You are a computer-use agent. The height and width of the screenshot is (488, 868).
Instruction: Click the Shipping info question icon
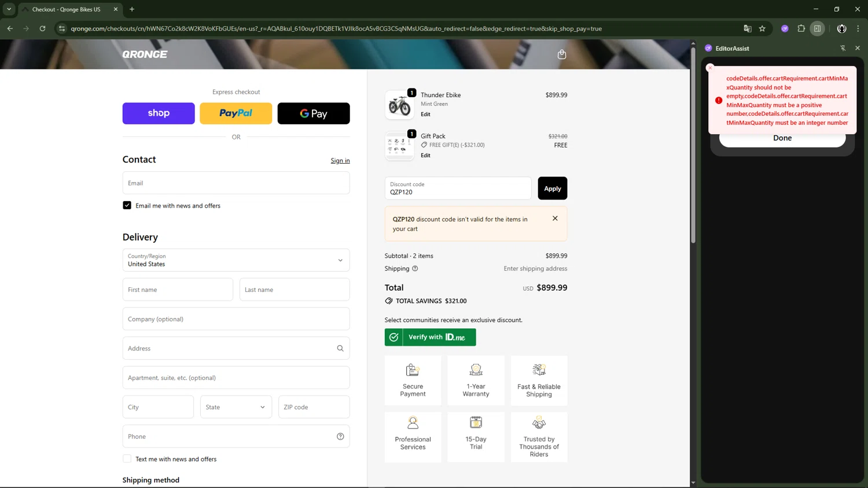point(415,268)
